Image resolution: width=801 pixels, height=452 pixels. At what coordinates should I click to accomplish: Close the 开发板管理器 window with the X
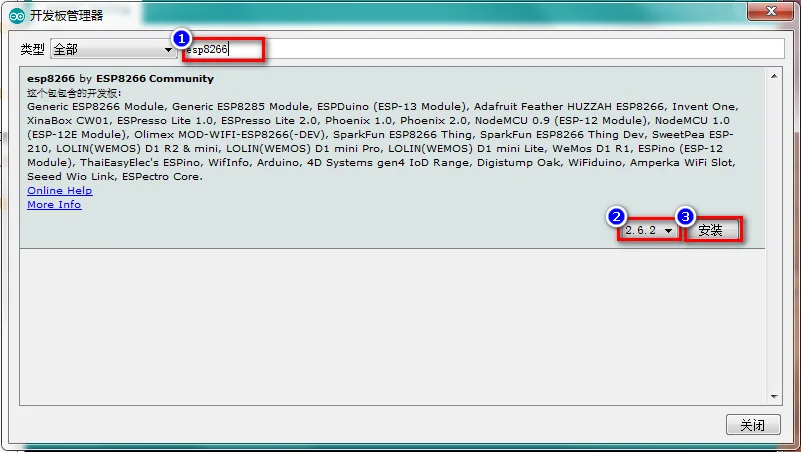771,11
